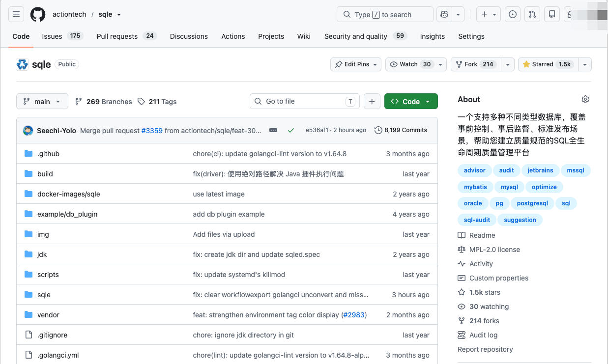Click the sqle repository avatar icon

pyautogui.click(x=22, y=64)
